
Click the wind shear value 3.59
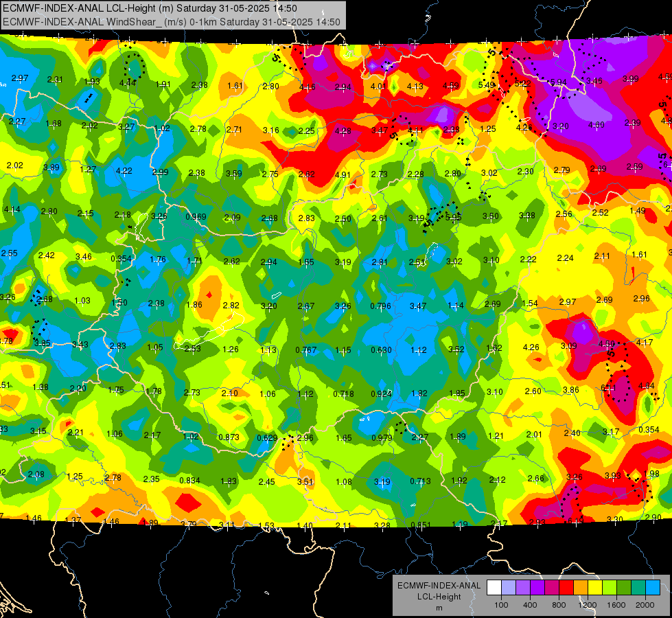[x=234, y=174]
